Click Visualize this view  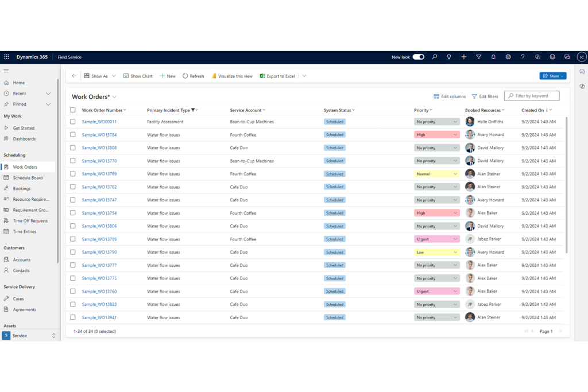232,76
